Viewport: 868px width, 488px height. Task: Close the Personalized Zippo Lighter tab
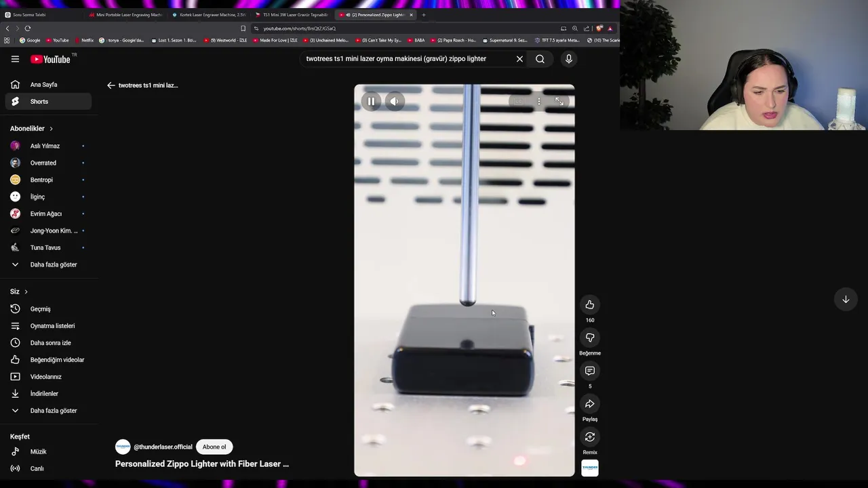(x=411, y=15)
